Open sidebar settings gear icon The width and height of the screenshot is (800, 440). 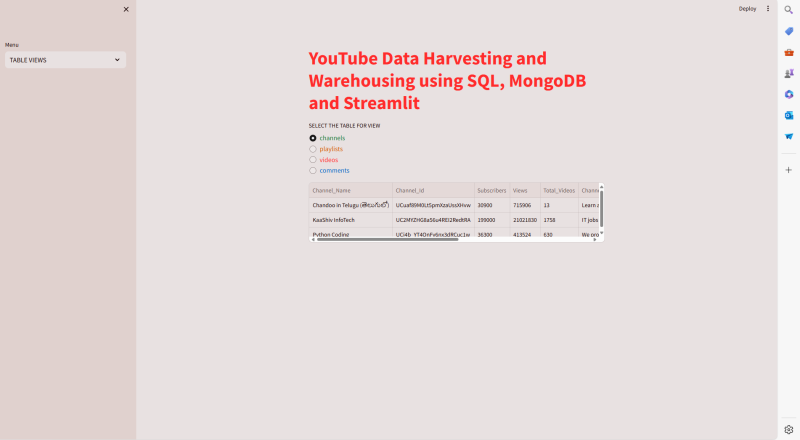tap(789, 429)
